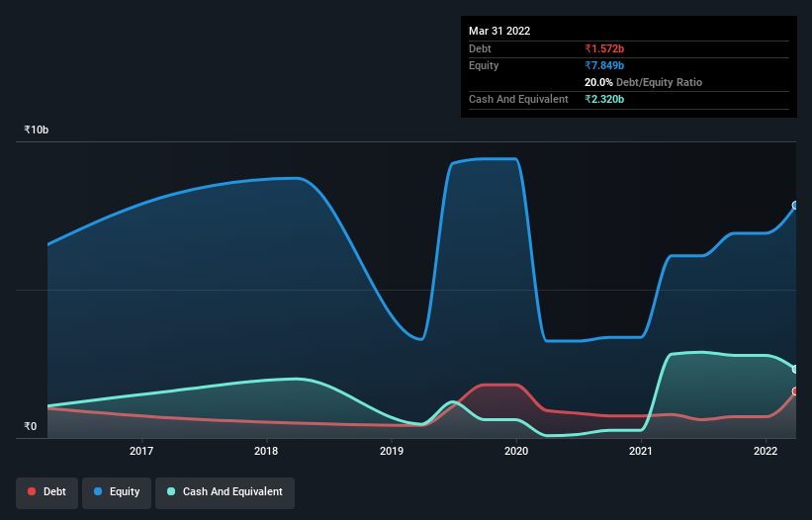Click the 2021 x-axis label
The width and height of the screenshot is (812, 520).
(x=641, y=451)
